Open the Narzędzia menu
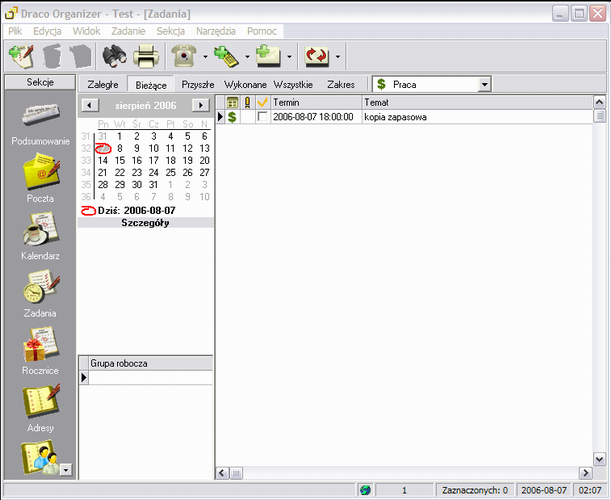Viewport: 611px width, 500px height. point(215,31)
